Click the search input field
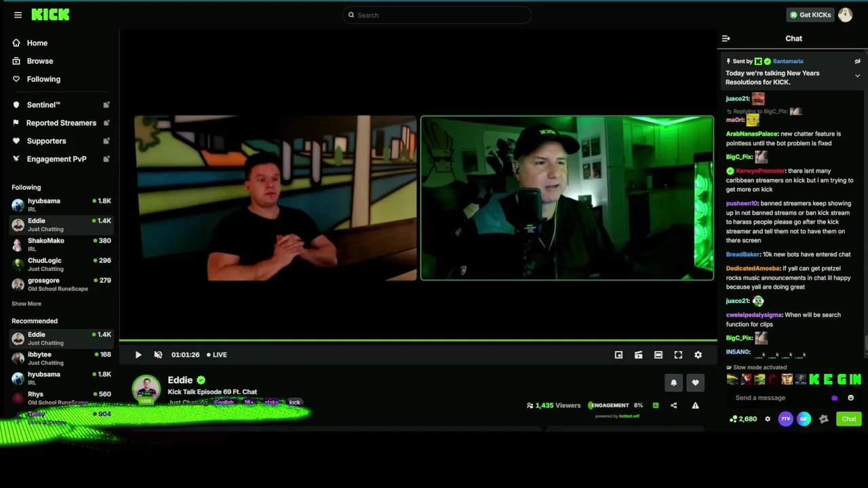 437,15
